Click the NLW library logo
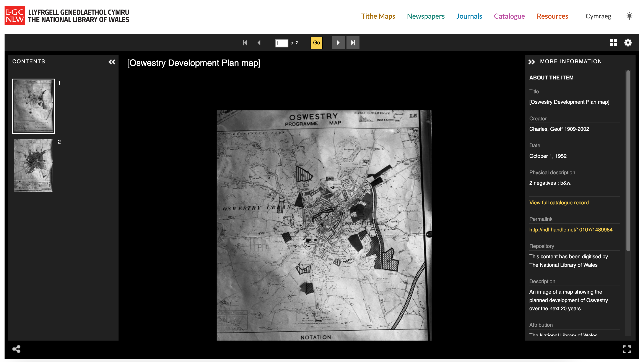Image resolution: width=644 pixels, height=362 pixels. (x=15, y=16)
